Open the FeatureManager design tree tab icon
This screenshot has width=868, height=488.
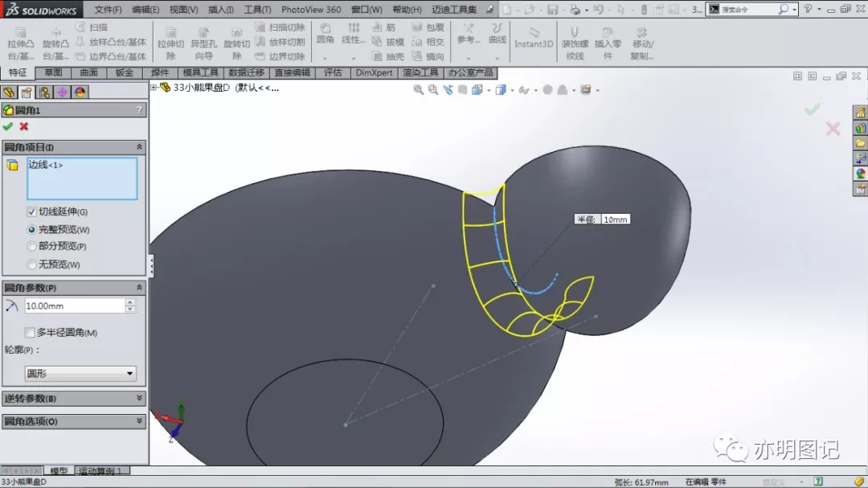pos(9,92)
